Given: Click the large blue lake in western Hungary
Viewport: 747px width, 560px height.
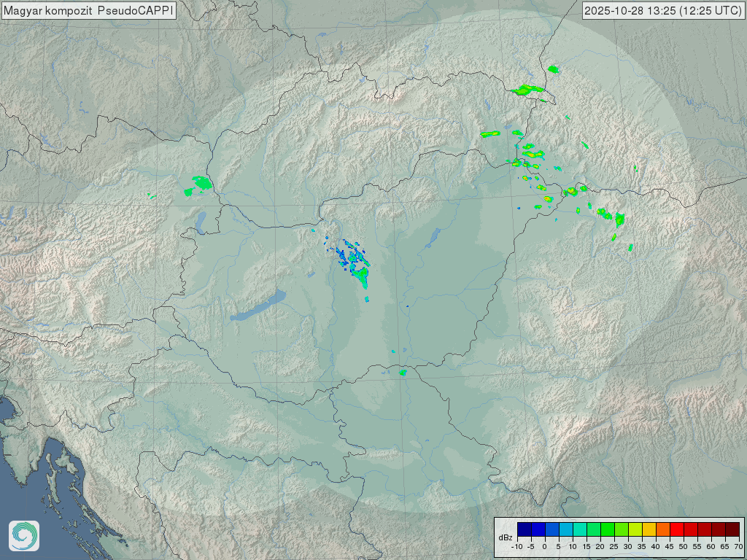Looking at the screenshot, I should 259,307.
